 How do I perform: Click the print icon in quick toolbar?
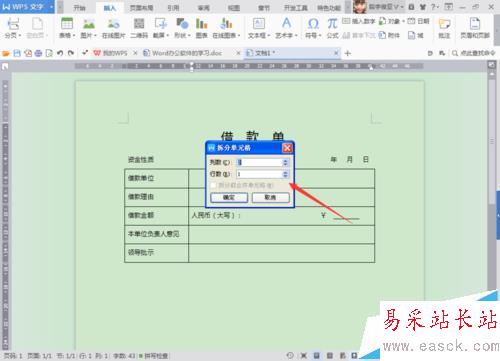(x=38, y=53)
